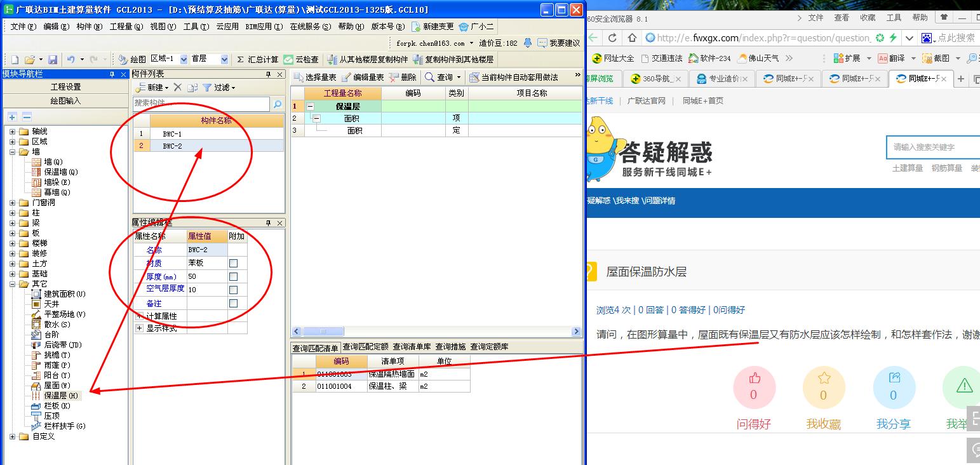The width and height of the screenshot is (980, 465).
Task: Click the 绘图输入 button
Action: (66, 101)
